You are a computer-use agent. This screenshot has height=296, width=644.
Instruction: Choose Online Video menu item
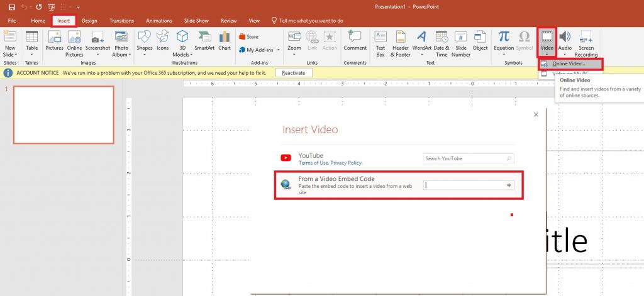pyautogui.click(x=570, y=63)
